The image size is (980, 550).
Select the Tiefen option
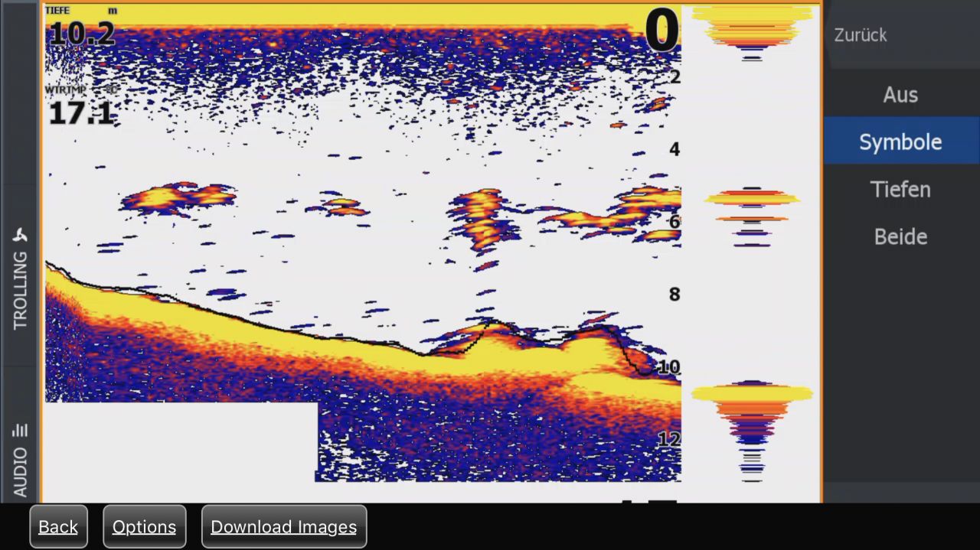pyautogui.click(x=900, y=190)
